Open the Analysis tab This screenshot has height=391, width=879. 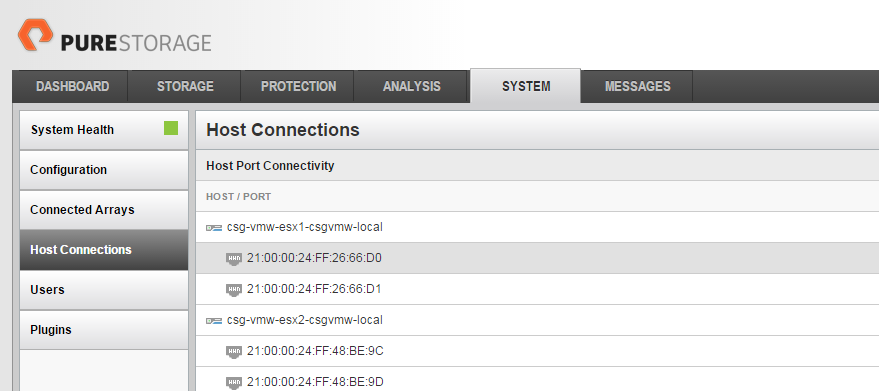coord(411,86)
